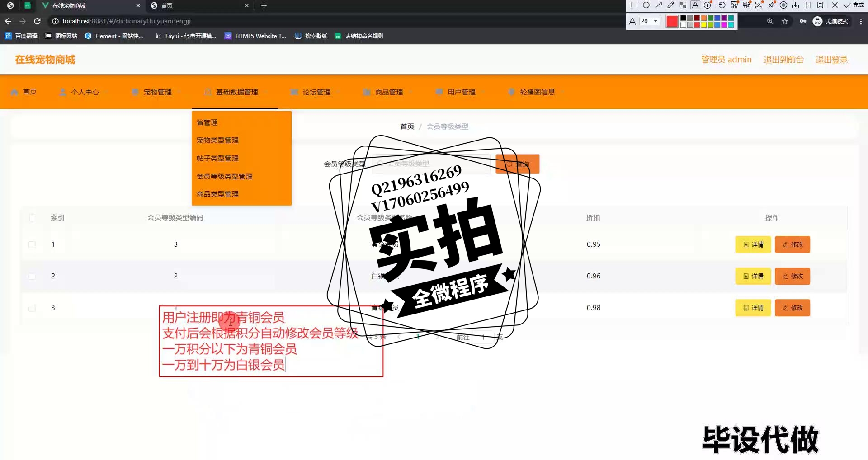Click the 退出到前台 link
This screenshot has width=868, height=460.
[x=783, y=60]
